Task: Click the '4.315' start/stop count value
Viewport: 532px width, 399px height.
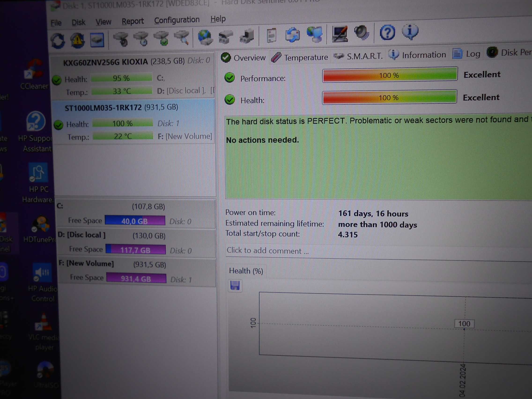Action: pos(348,234)
